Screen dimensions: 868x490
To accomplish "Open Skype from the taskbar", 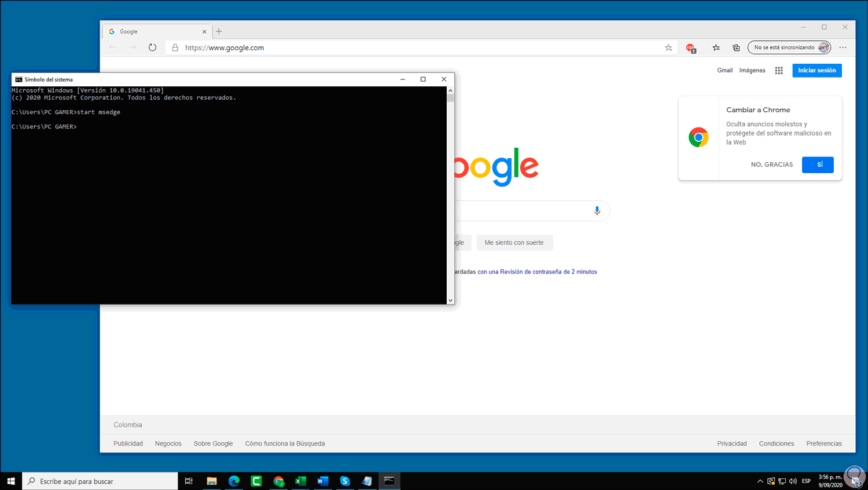I will point(345,481).
